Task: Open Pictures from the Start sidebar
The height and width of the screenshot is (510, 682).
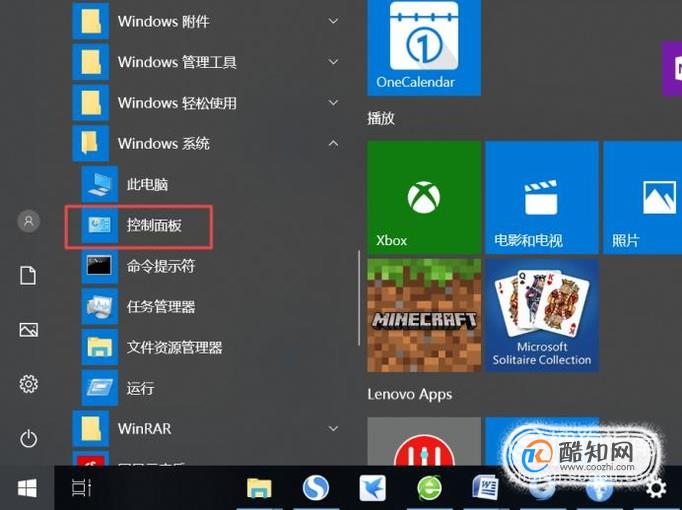Action: coord(28,330)
